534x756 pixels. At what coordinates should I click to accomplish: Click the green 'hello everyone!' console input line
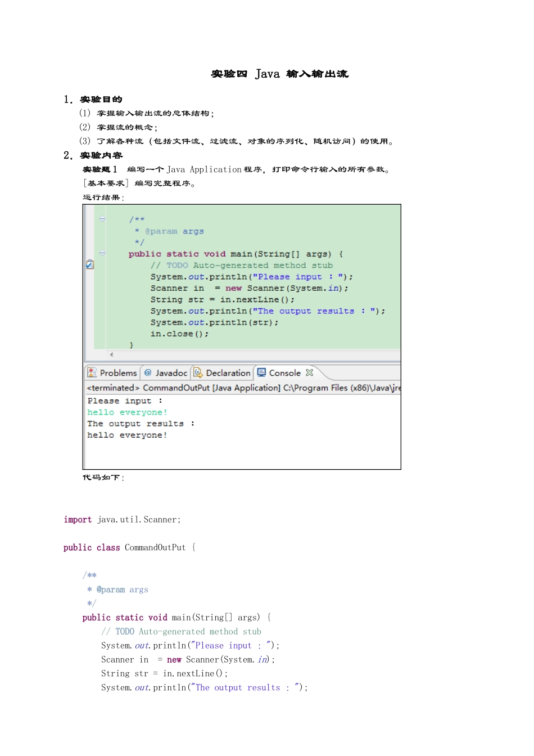pyautogui.click(x=127, y=412)
